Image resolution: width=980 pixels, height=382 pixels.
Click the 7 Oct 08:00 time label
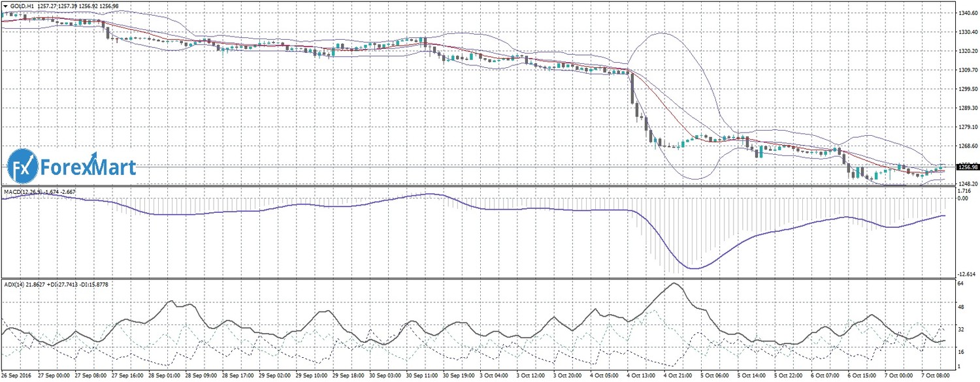936,376
